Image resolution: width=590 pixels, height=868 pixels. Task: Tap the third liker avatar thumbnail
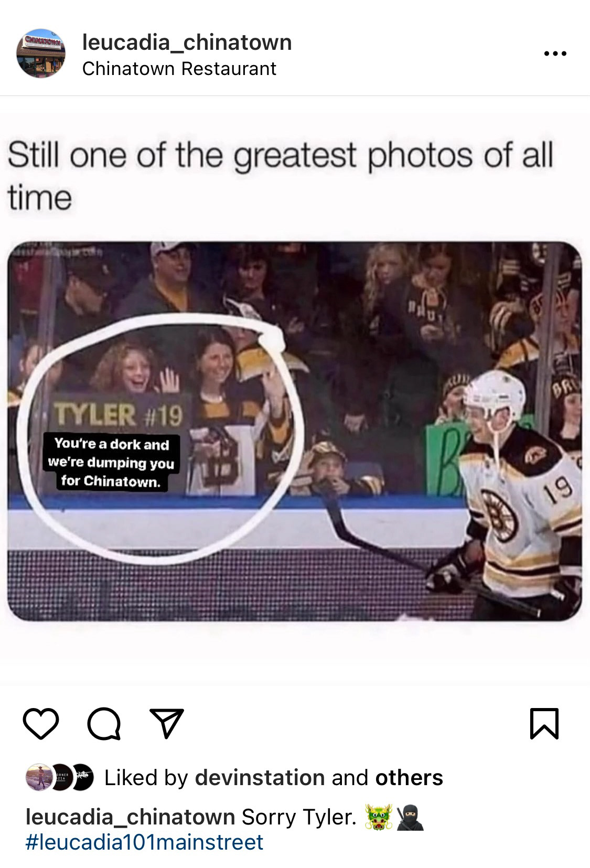pyautogui.click(x=82, y=777)
